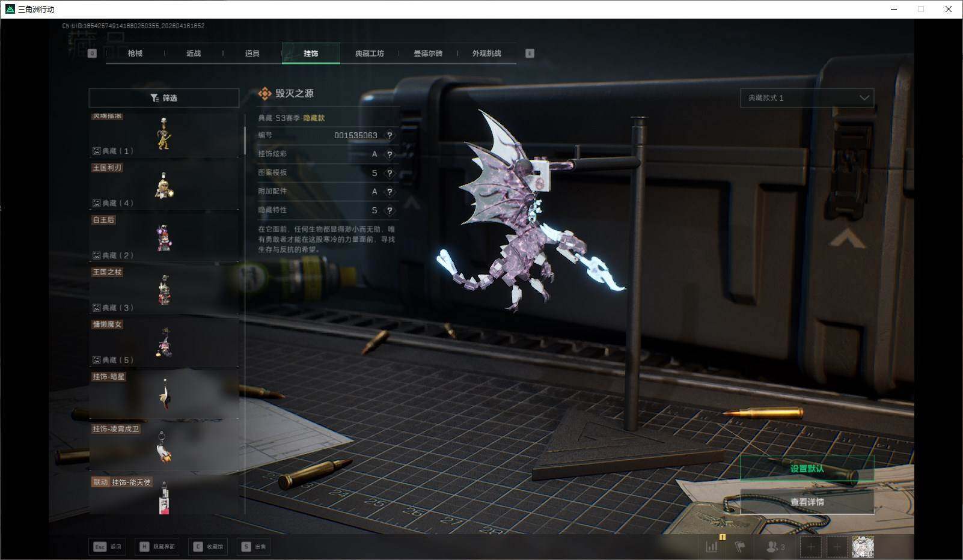
Task: Click the 典藏 icon under 王国利刃
Action: click(96, 203)
